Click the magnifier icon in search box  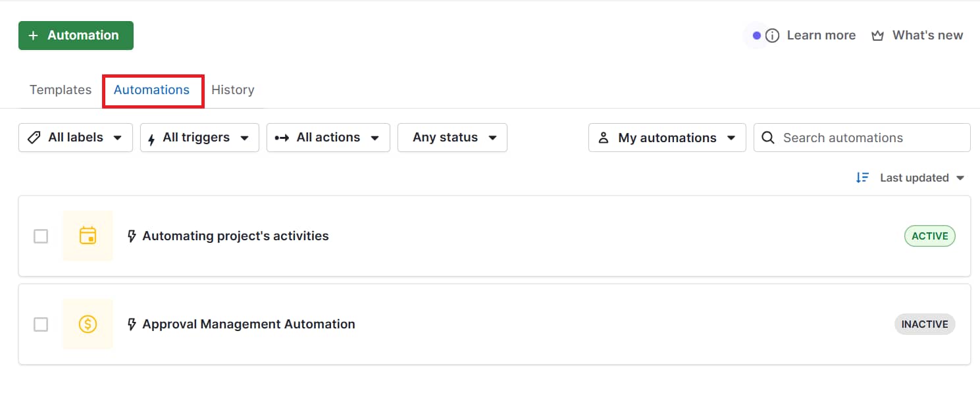(x=767, y=138)
